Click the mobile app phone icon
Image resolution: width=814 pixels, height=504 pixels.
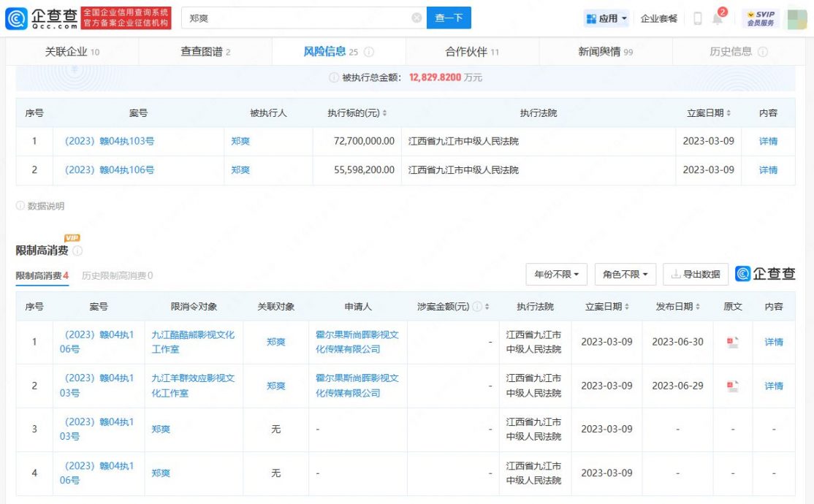pos(697,18)
